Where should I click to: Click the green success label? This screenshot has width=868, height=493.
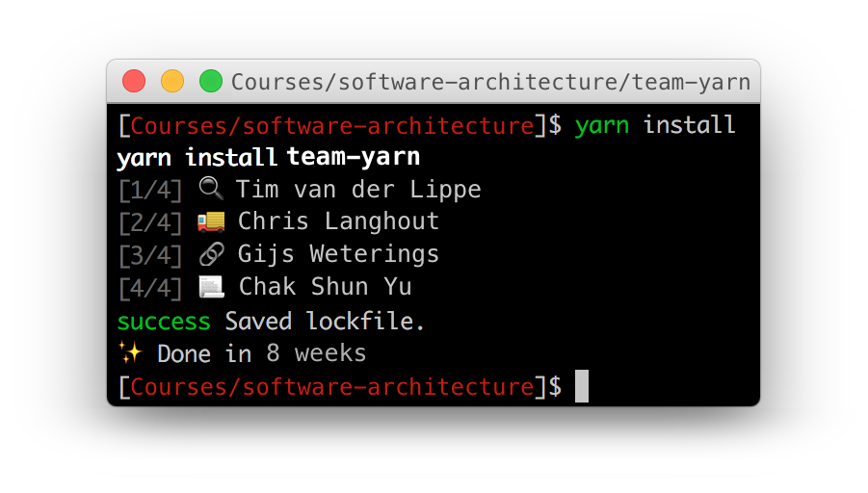[x=164, y=321]
